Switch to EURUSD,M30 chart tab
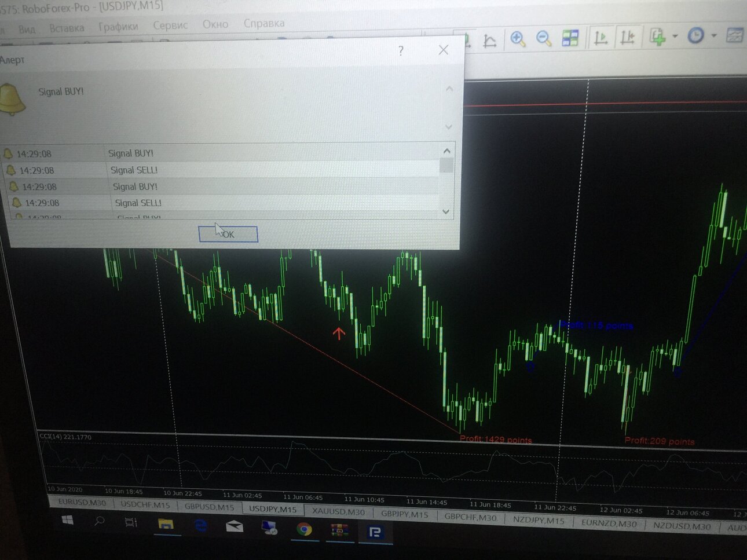This screenshot has width=747, height=560. point(82,502)
